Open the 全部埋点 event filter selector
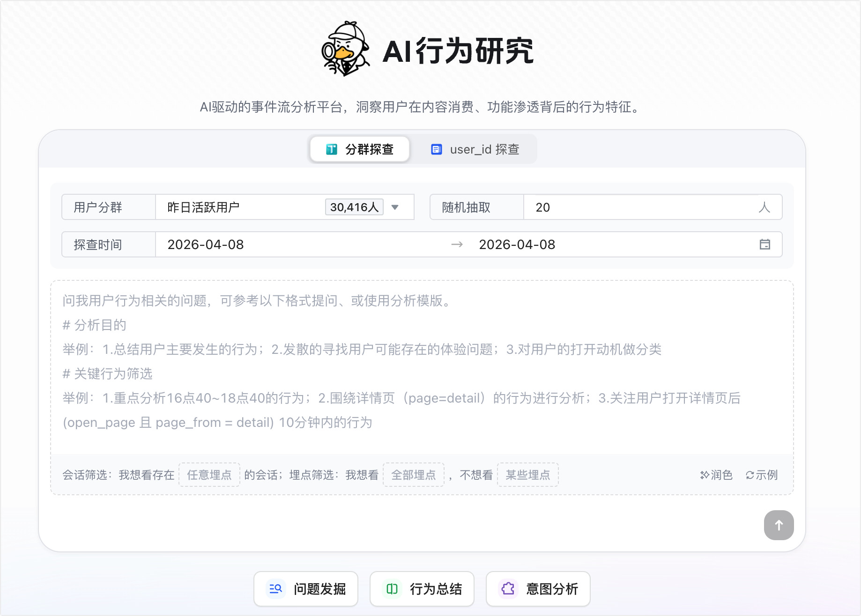Screen dimensions: 861x616 tap(413, 475)
